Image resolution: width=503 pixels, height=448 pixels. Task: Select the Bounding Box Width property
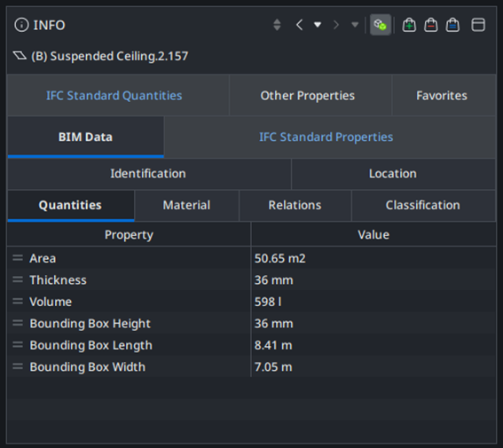(x=88, y=367)
